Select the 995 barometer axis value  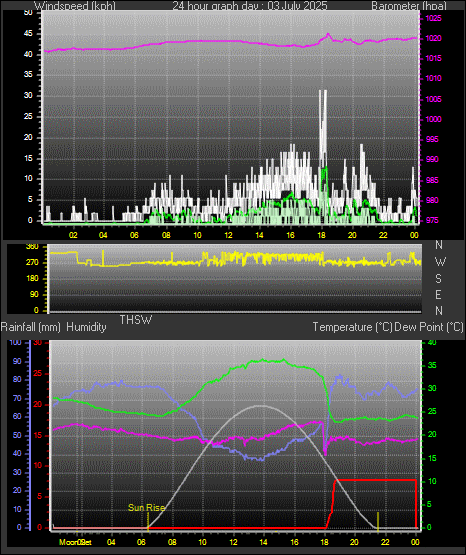click(x=432, y=139)
